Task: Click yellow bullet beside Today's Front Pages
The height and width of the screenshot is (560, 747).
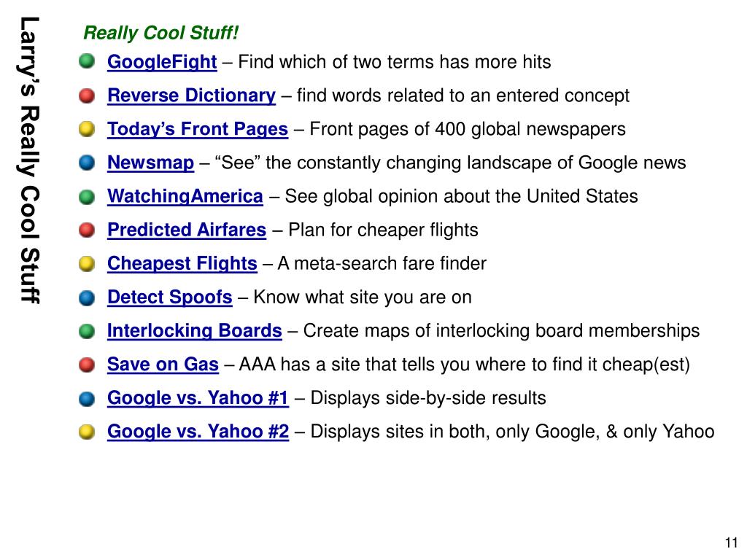Action: (x=87, y=129)
